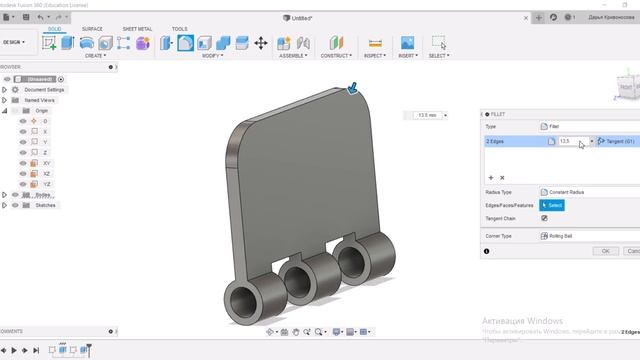640x360 pixels.
Task: Toggle visibility of X axis
Action: pyautogui.click(x=23, y=132)
